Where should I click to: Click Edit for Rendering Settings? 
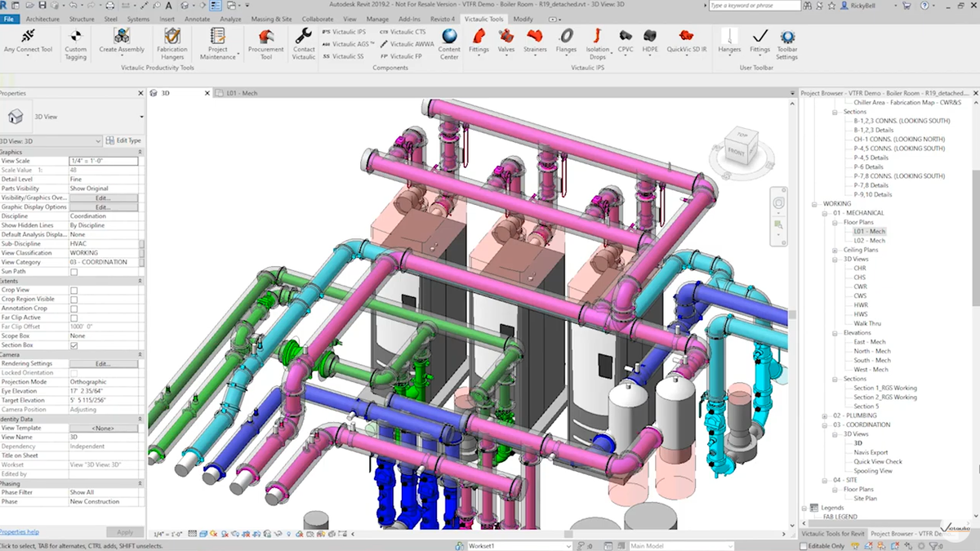[x=103, y=364]
